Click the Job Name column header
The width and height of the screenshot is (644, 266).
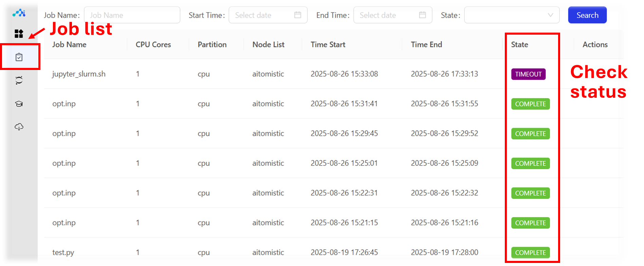tap(69, 45)
